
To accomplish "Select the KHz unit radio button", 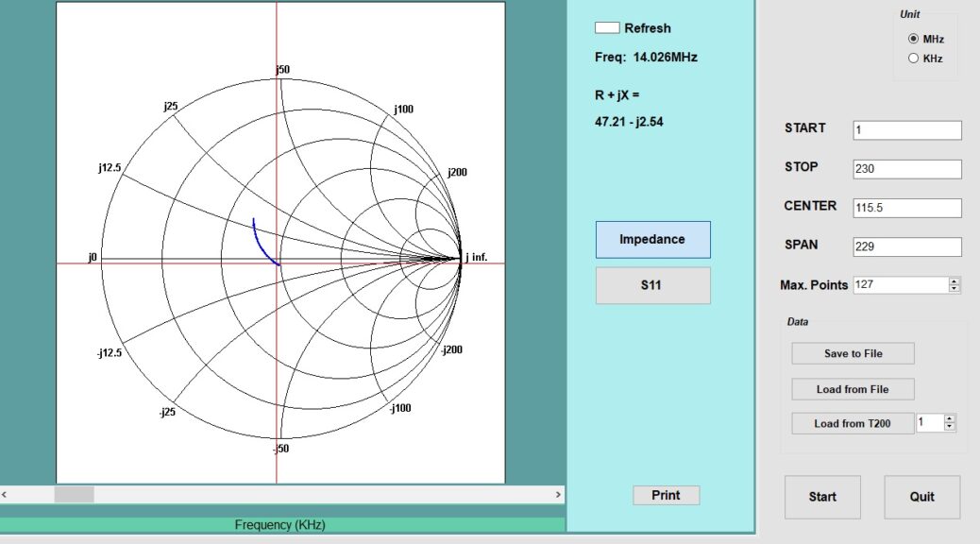I will tap(913, 59).
